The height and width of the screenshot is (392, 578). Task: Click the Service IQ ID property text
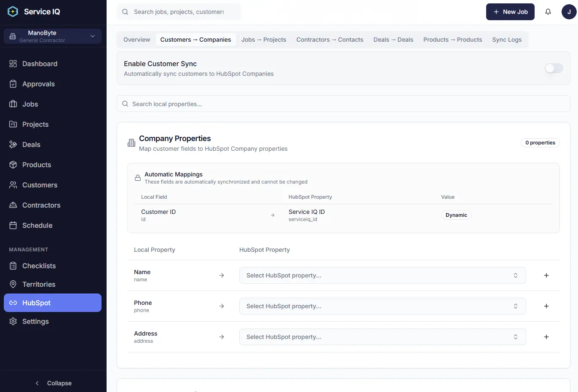[x=307, y=212]
